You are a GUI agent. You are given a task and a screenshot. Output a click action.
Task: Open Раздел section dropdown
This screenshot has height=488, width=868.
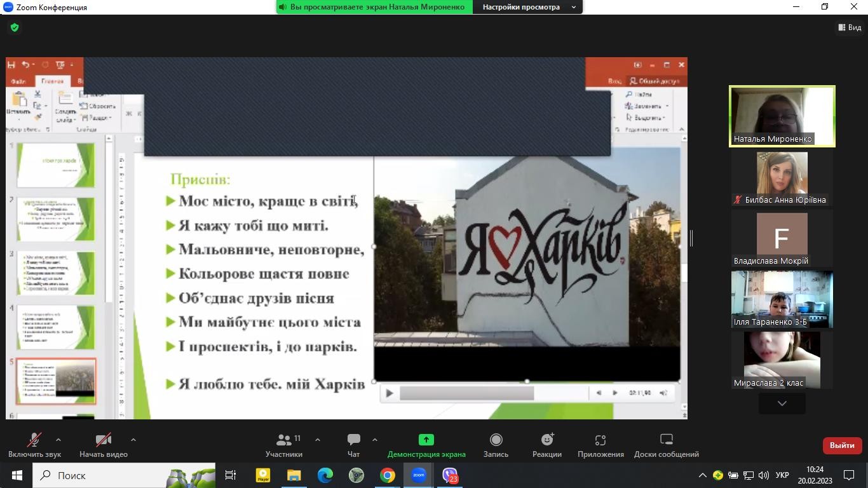coord(97,118)
